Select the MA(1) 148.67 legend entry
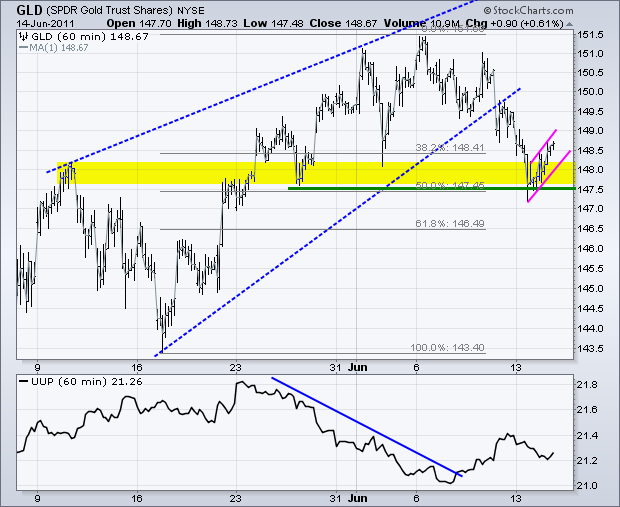 tap(54, 48)
